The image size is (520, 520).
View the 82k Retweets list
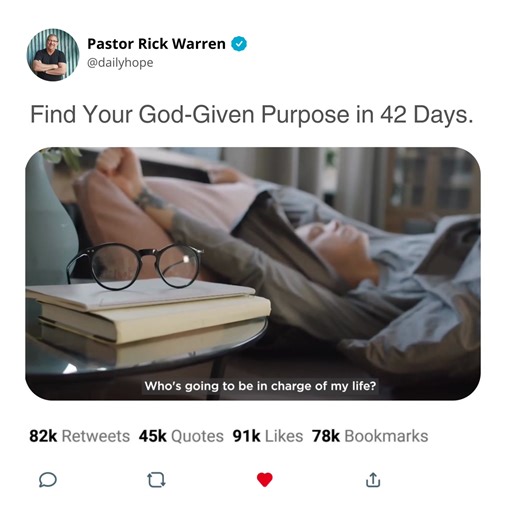tap(79, 436)
